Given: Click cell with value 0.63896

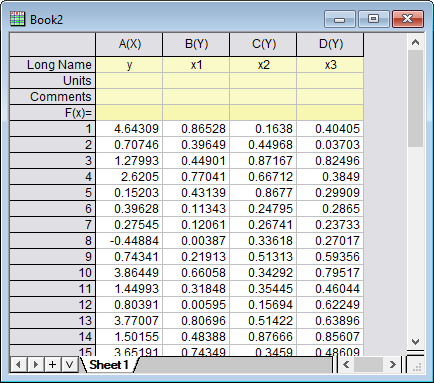Looking at the screenshot, I should 330,321.
